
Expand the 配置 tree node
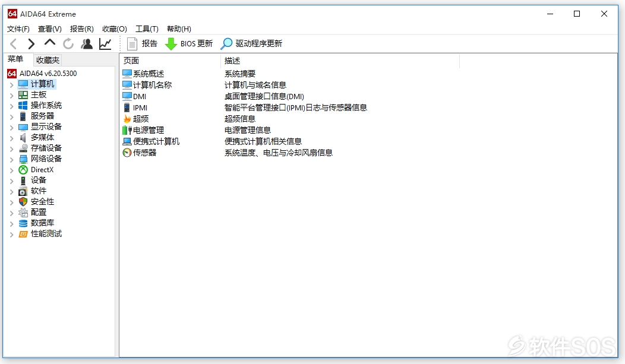click(x=11, y=213)
